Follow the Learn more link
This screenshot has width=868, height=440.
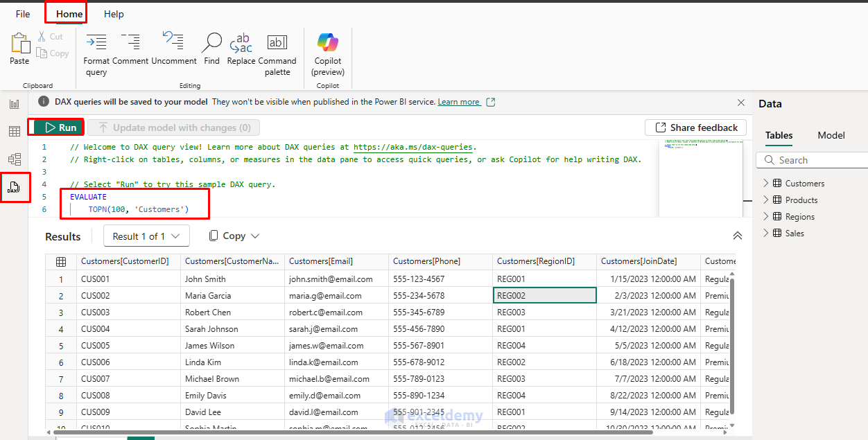point(458,102)
